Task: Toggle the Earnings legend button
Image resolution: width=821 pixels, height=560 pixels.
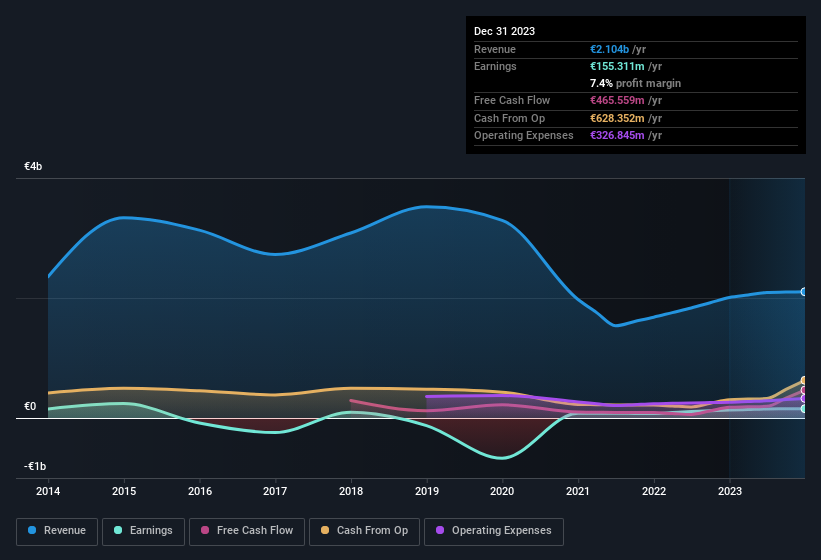Action: 143,531
